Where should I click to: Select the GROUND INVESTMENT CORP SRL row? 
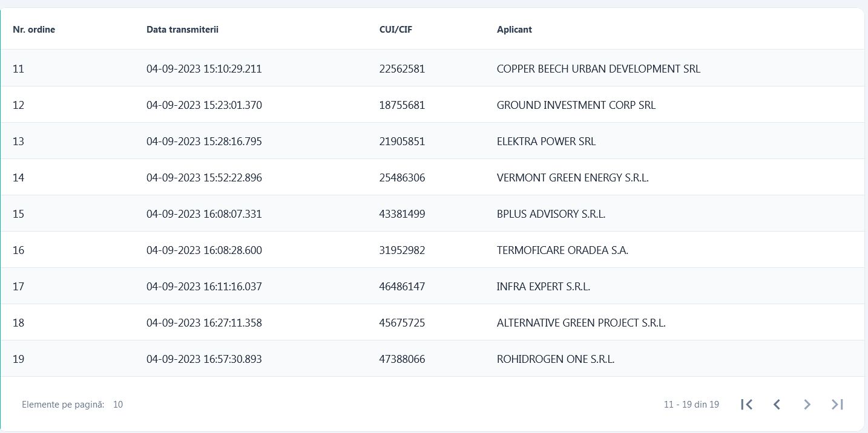click(576, 105)
